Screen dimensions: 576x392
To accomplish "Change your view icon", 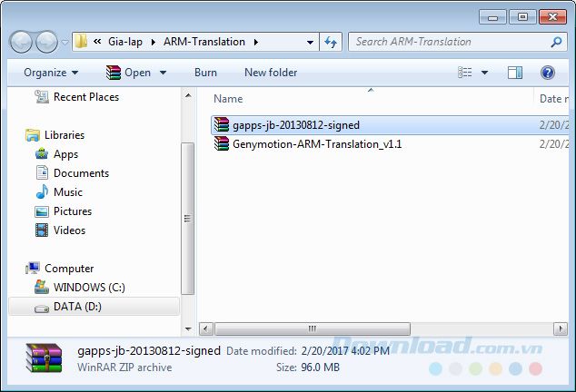I will click(x=465, y=73).
